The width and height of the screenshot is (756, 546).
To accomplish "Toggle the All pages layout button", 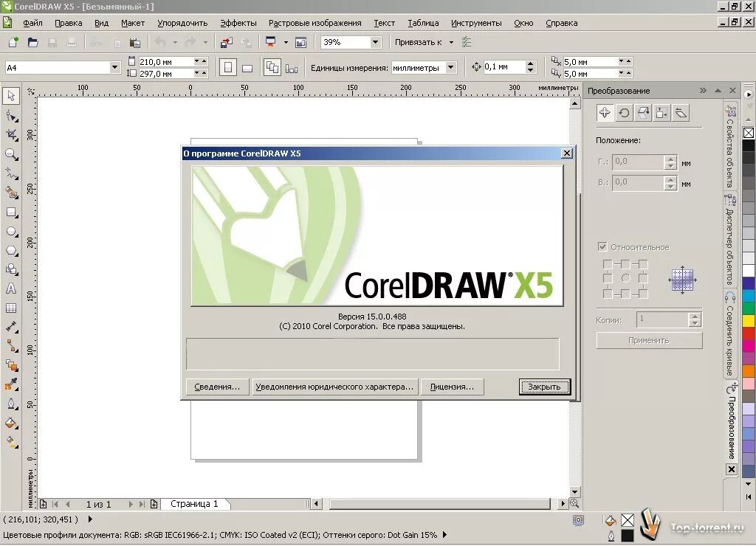I will 272,67.
